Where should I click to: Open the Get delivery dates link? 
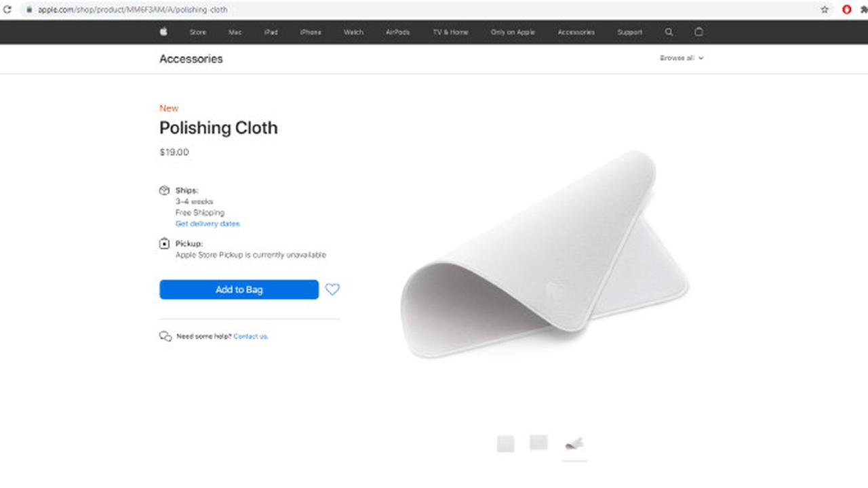[x=208, y=224]
